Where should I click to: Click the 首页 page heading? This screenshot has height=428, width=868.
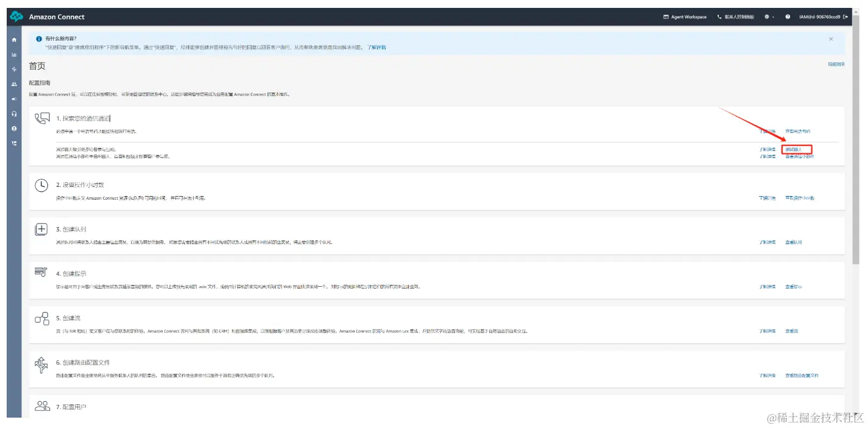pyautogui.click(x=37, y=66)
